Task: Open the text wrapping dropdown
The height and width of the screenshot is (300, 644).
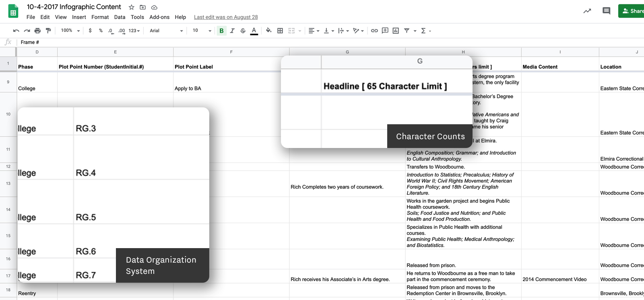Action: pyautogui.click(x=343, y=31)
